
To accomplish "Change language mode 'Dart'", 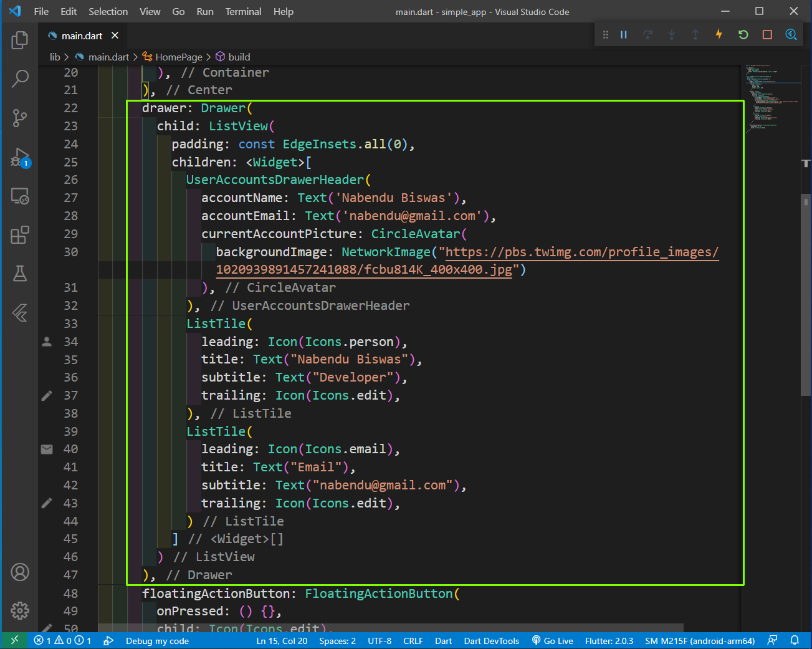I will click(x=443, y=641).
